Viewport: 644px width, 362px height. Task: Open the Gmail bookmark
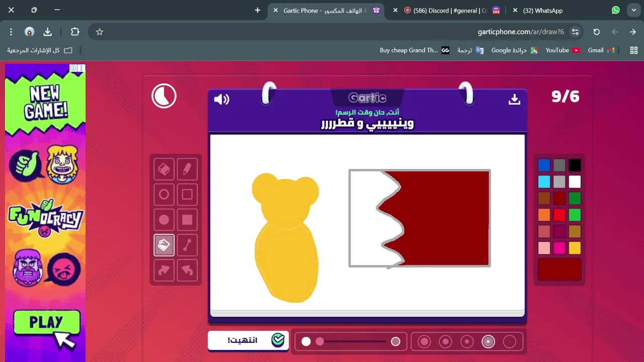click(601, 50)
